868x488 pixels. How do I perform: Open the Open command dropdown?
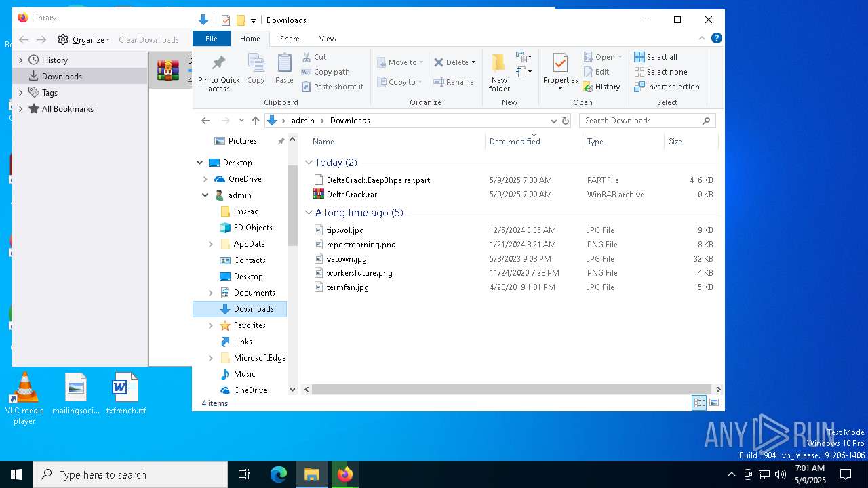pos(620,57)
